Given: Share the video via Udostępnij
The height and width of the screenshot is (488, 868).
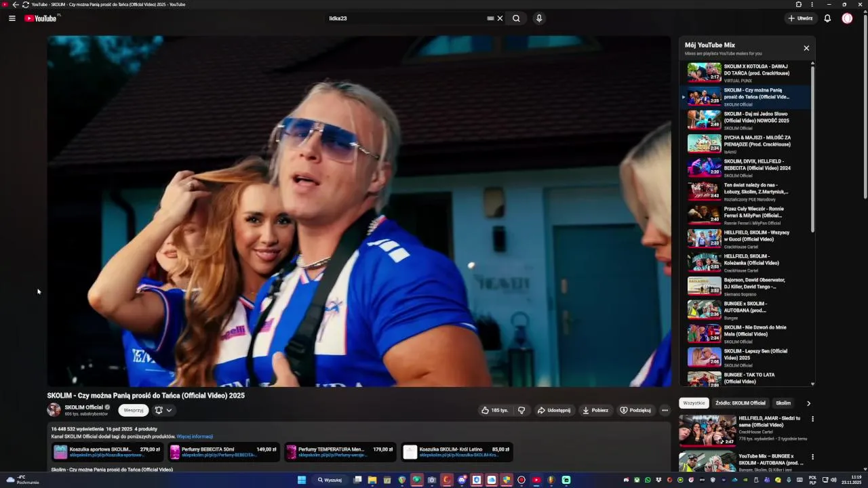Looking at the screenshot, I should [553, 410].
